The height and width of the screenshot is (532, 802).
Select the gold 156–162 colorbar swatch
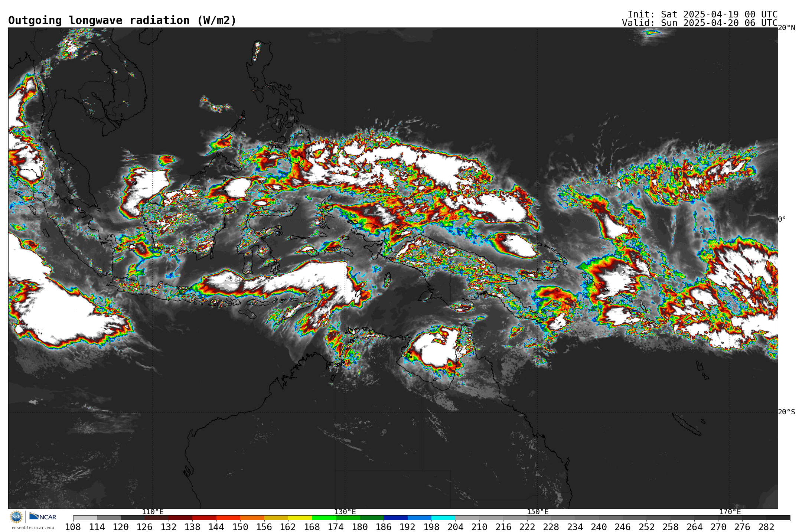click(x=276, y=518)
